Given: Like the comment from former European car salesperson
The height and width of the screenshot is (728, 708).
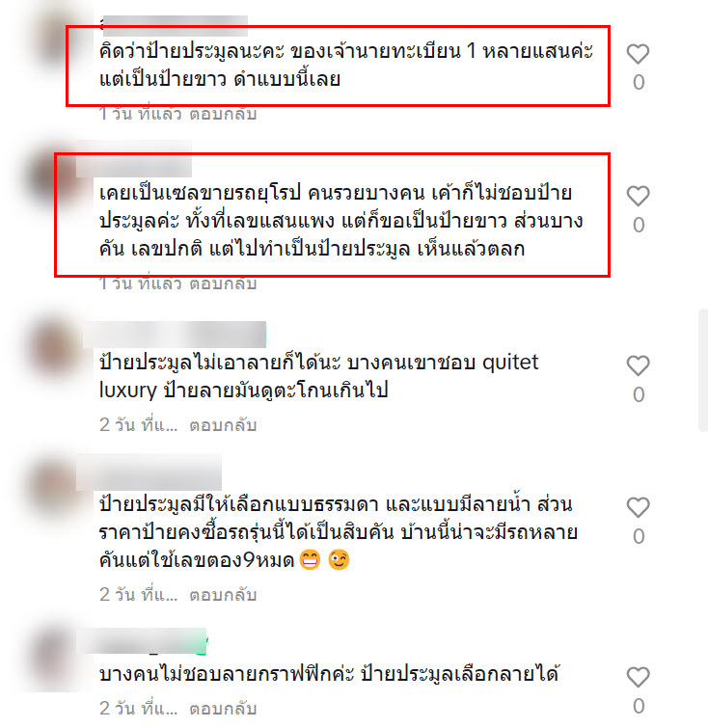Looking at the screenshot, I should [638, 196].
